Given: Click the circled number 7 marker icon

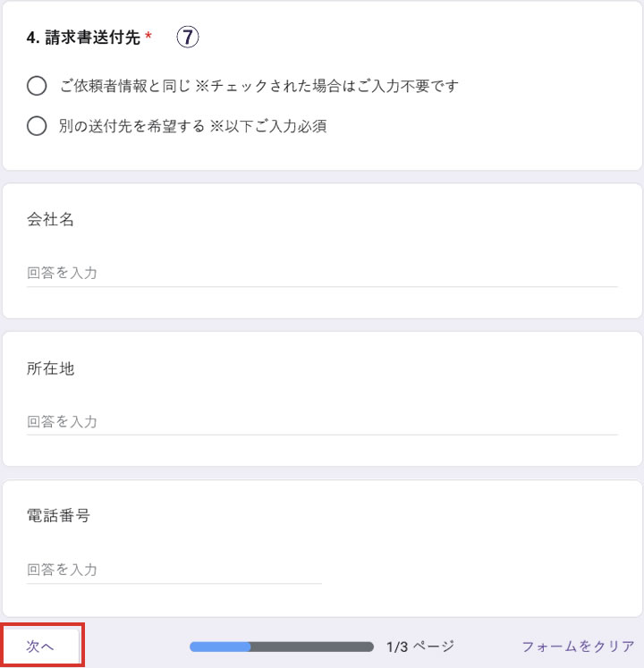Looking at the screenshot, I should pos(186,37).
